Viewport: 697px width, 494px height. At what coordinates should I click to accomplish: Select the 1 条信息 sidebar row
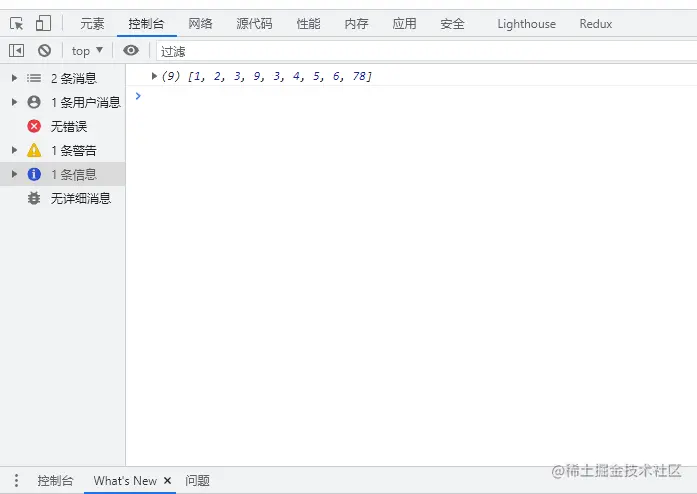coord(63,174)
